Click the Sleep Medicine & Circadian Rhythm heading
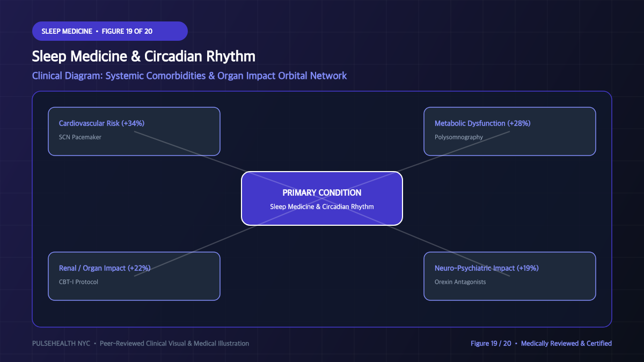The image size is (644, 362). (144, 56)
